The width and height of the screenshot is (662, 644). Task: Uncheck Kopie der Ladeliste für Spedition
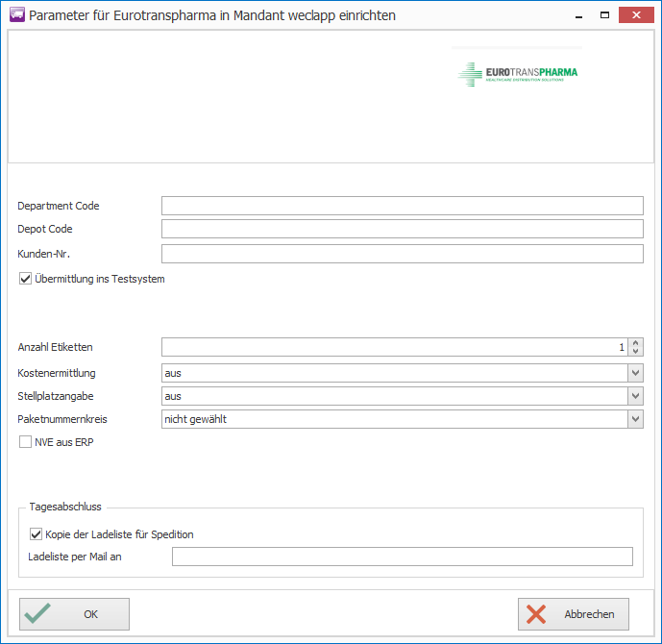[x=37, y=534]
